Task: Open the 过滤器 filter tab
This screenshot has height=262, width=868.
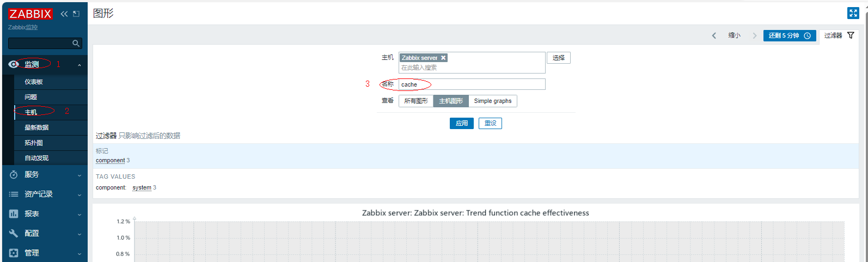Action: tap(839, 35)
